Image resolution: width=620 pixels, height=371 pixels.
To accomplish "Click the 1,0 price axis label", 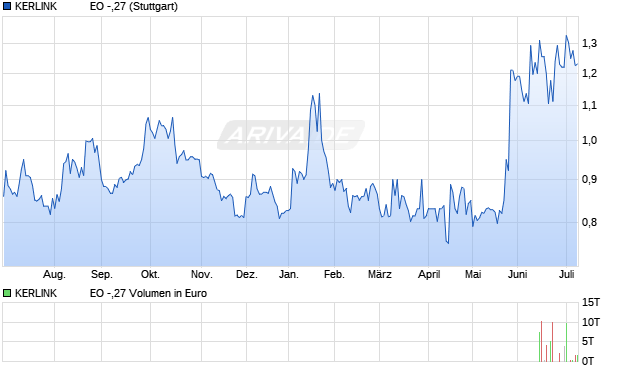I will (590, 140).
